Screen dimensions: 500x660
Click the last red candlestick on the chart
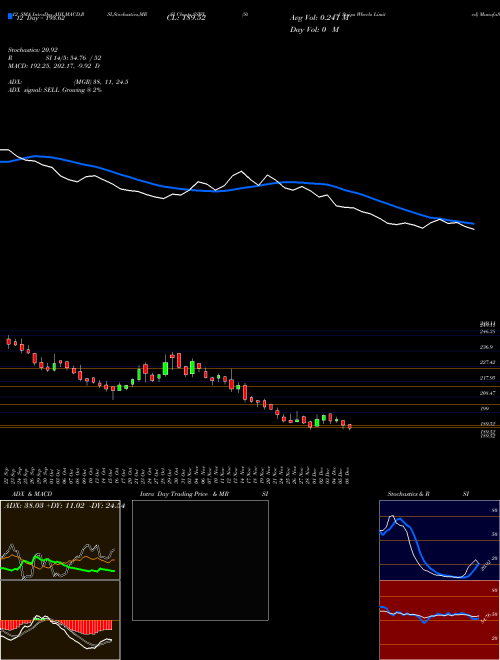tap(350, 427)
